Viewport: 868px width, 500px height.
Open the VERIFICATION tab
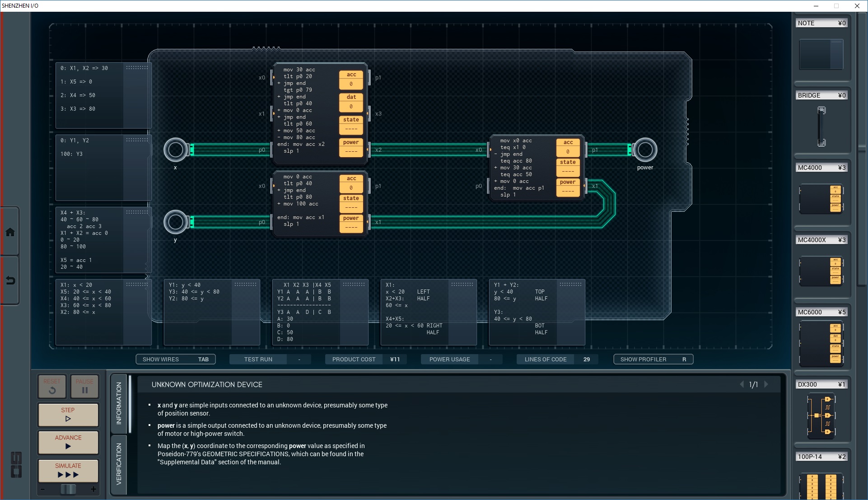coord(119,464)
